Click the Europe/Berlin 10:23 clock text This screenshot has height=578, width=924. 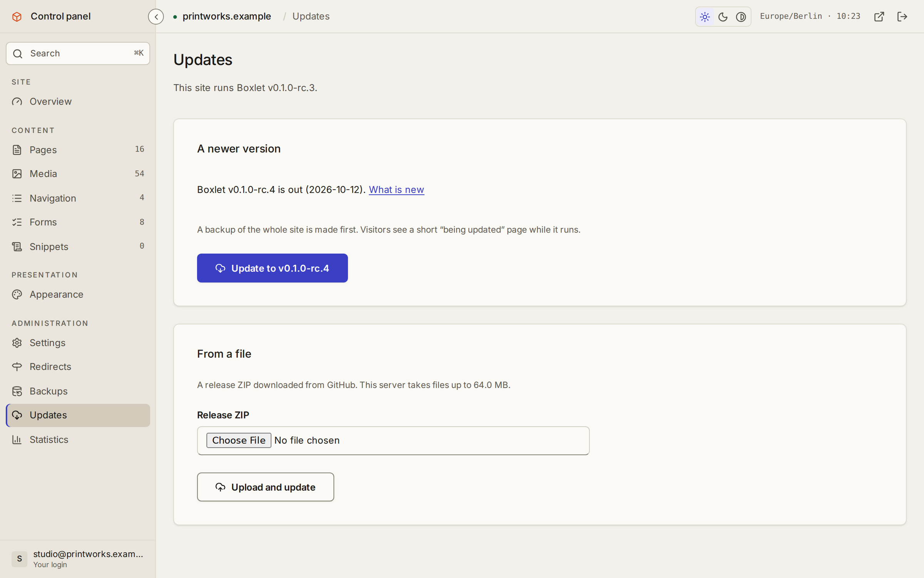[x=810, y=16]
